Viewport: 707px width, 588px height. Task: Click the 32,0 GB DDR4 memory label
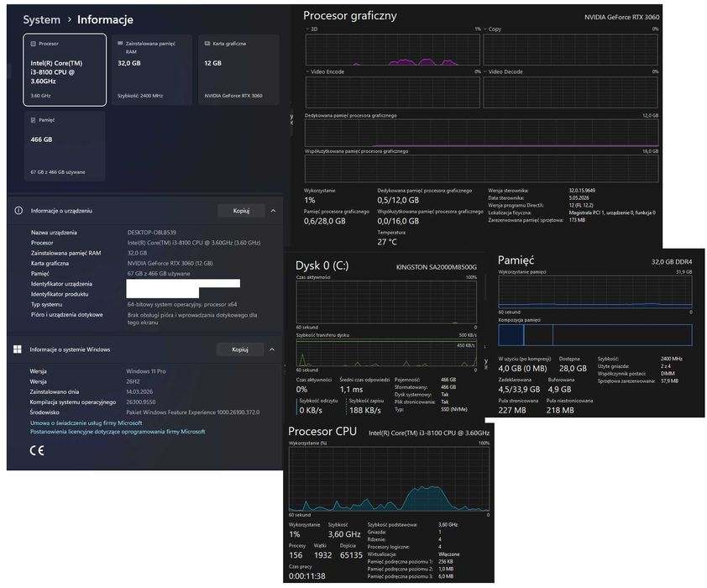672,262
